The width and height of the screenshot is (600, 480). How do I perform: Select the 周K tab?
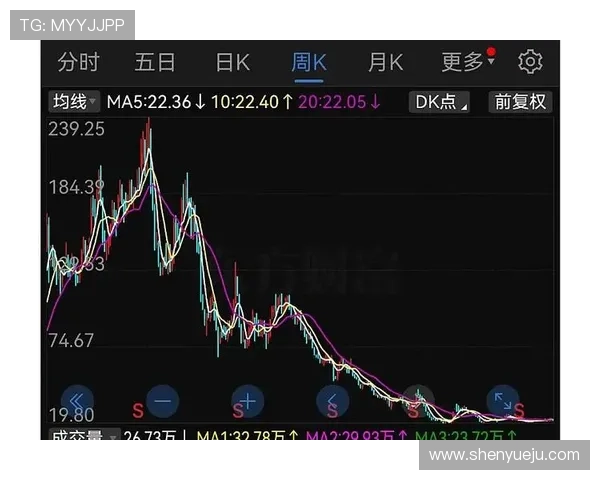[x=309, y=62]
